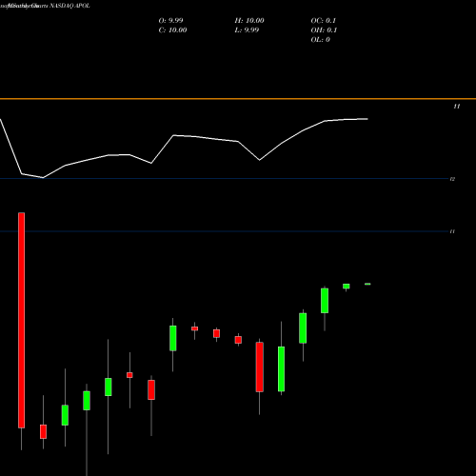The width and height of the screenshot is (476, 476).
Task: Click the 'OC: 0.1' value
Action: [324, 21]
